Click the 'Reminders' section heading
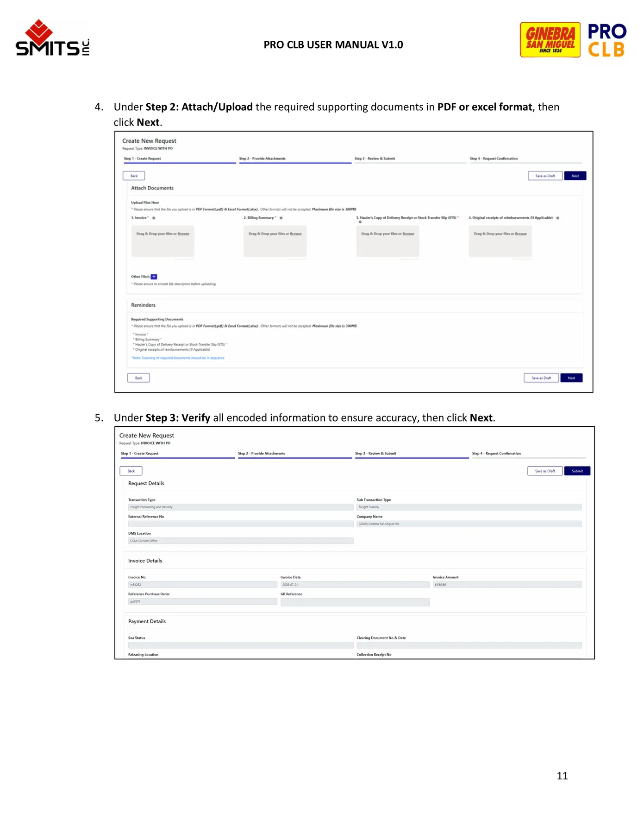Viewport: 644px width, 834px height. click(143, 305)
